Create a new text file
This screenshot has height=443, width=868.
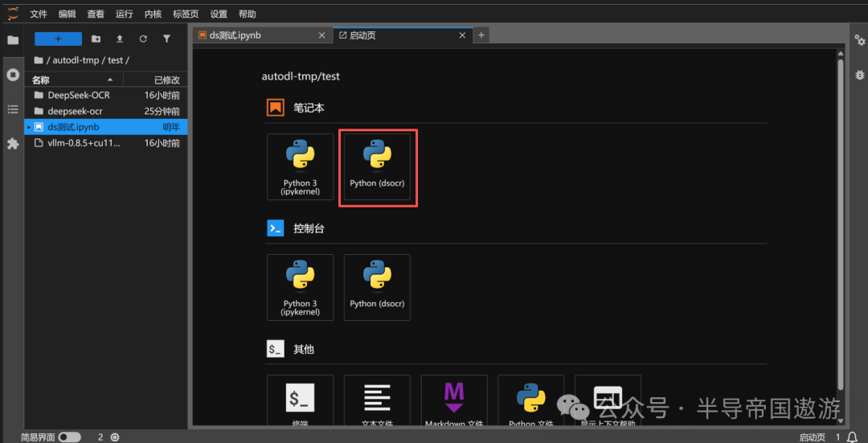pos(377,401)
